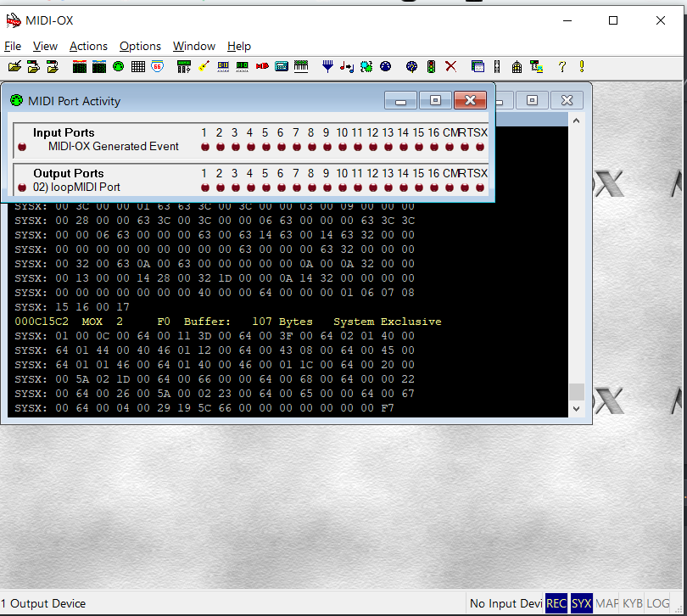
Task: Click the MIDI plug with question mark icon
Action: pos(412,67)
